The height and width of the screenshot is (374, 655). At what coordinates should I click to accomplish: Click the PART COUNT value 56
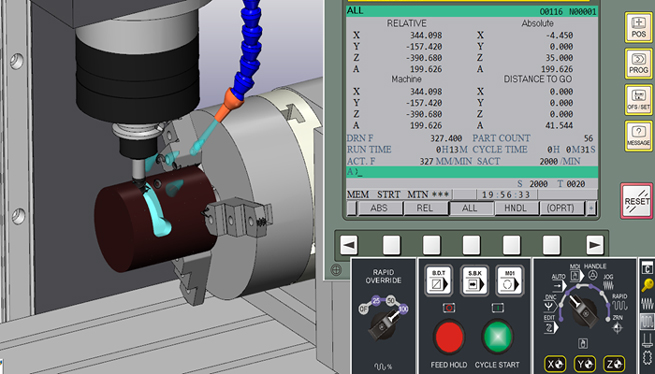point(588,138)
